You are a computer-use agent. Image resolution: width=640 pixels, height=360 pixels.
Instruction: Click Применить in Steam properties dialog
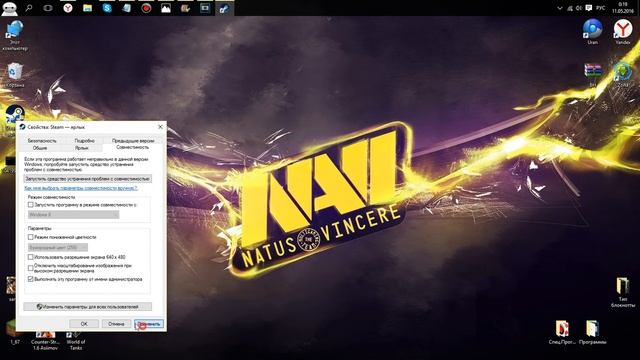(x=149, y=324)
